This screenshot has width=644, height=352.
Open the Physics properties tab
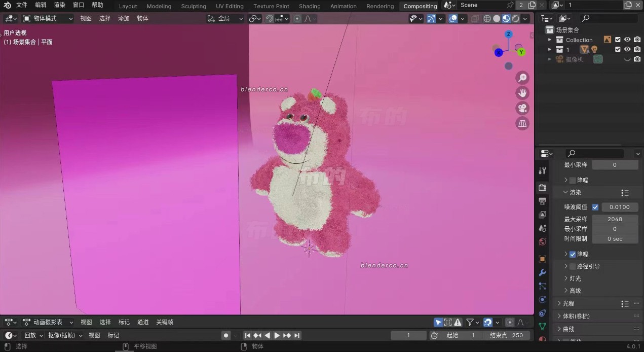click(x=543, y=300)
